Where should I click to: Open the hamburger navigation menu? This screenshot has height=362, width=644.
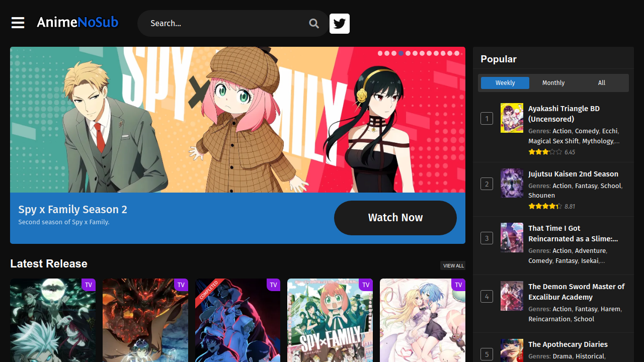(x=18, y=23)
